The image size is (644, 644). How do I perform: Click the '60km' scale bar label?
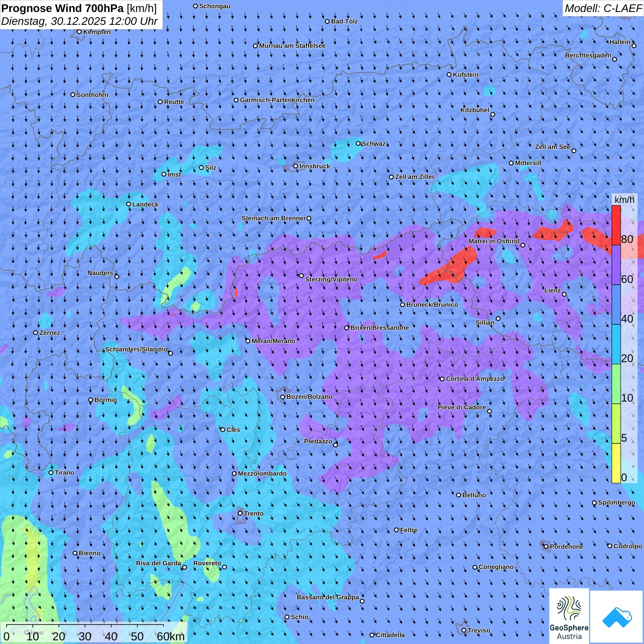pos(171,637)
